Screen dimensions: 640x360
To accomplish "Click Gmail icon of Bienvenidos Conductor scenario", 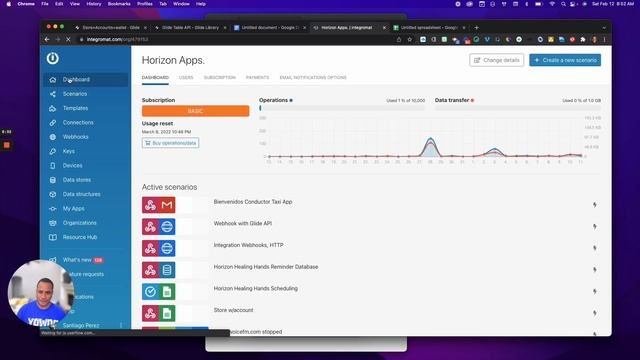I will pyautogui.click(x=167, y=205).
